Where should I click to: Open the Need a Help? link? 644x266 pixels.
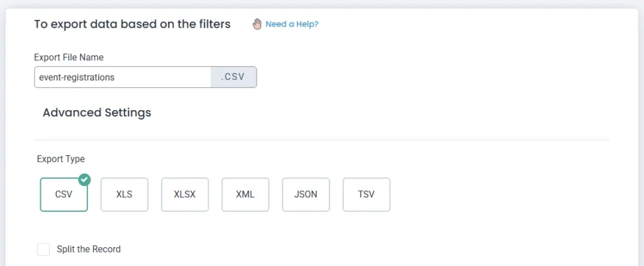click(292, 25)
